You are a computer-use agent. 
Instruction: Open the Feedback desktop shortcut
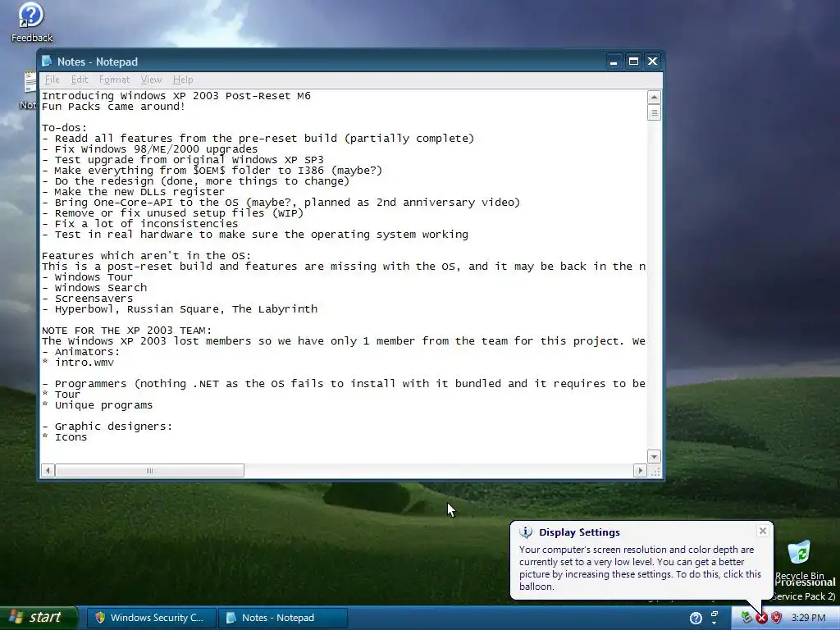[x=31, y=22]
